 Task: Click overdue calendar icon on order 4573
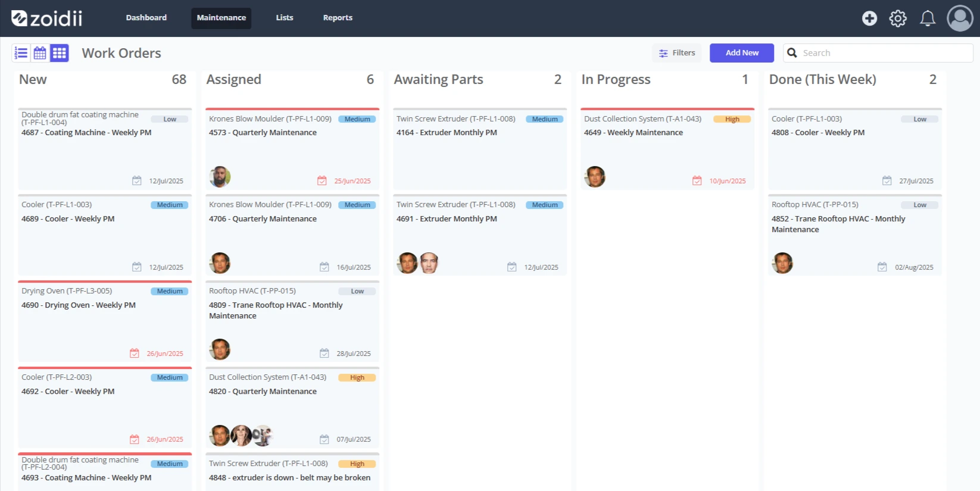(x=322, y=180)
